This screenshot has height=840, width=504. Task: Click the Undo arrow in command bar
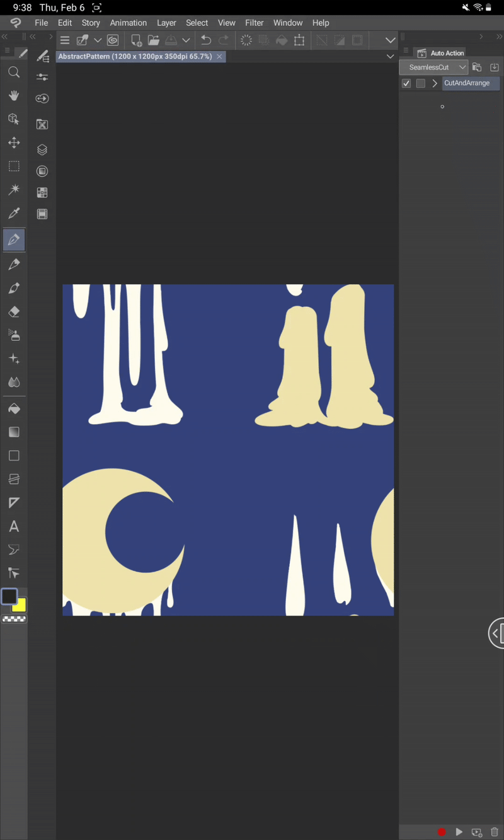206,40
